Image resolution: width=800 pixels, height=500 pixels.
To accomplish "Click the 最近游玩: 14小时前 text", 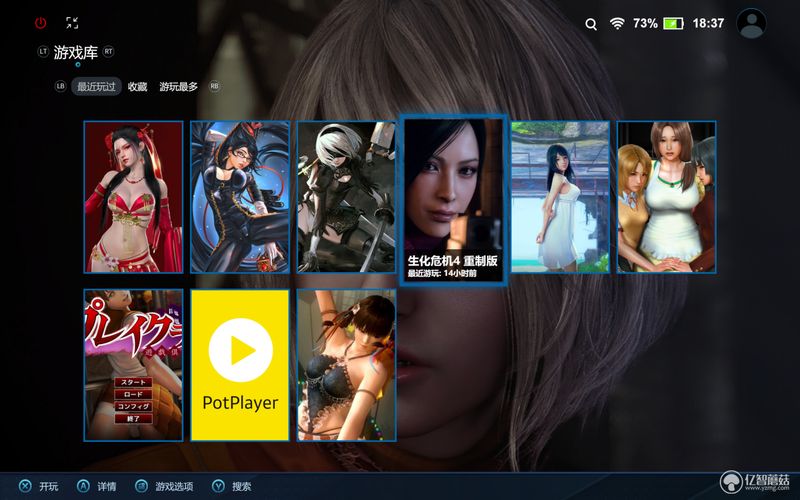I will pyautogui.click(x=442, y=273).
